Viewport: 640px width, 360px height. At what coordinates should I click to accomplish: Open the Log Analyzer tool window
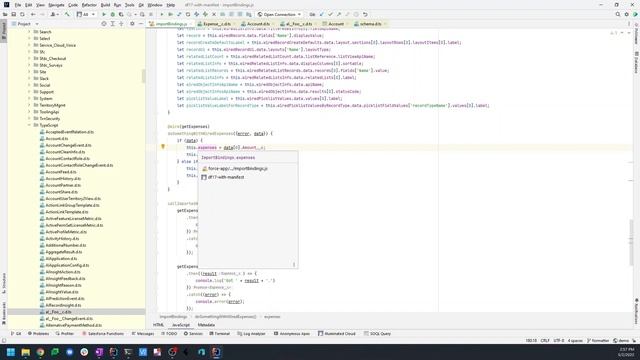tap(251, 333)
